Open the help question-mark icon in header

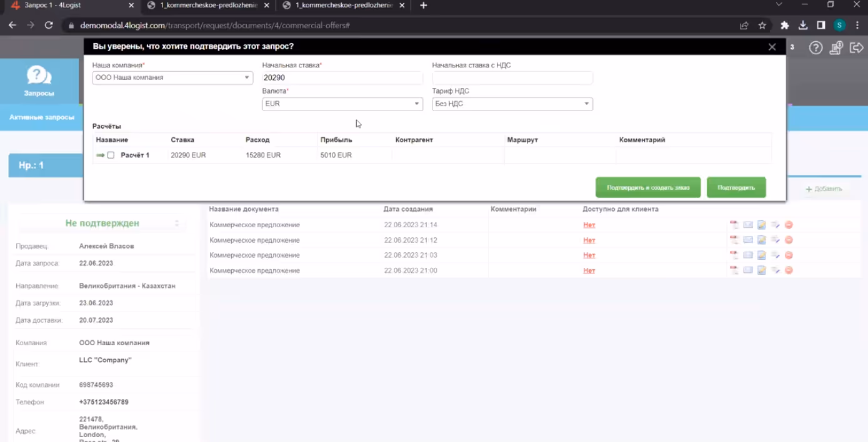point(816,48)
